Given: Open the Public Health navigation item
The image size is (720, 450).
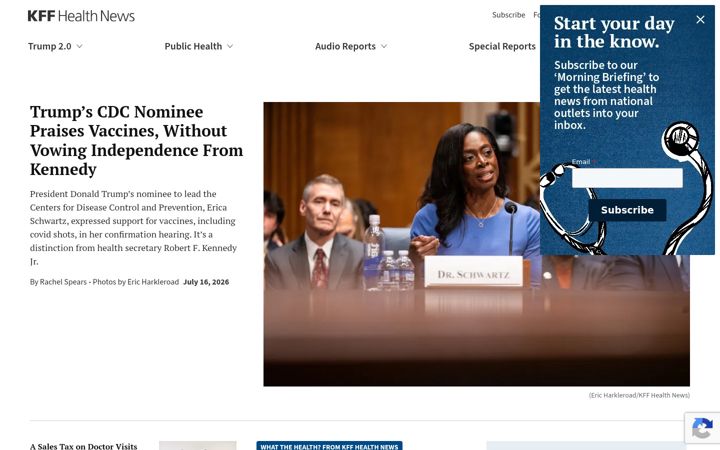Looking at the screenshot, I should (193, 46).
